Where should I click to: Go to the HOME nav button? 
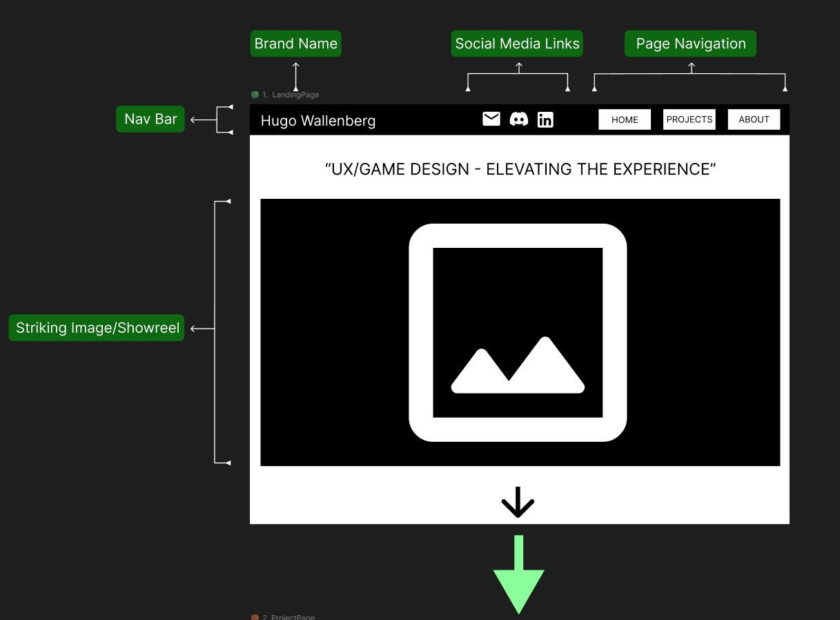click(624, 119)
